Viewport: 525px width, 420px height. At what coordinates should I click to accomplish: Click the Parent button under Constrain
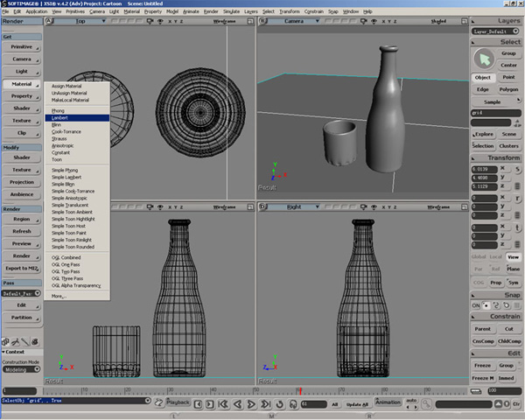coord(482,329)
